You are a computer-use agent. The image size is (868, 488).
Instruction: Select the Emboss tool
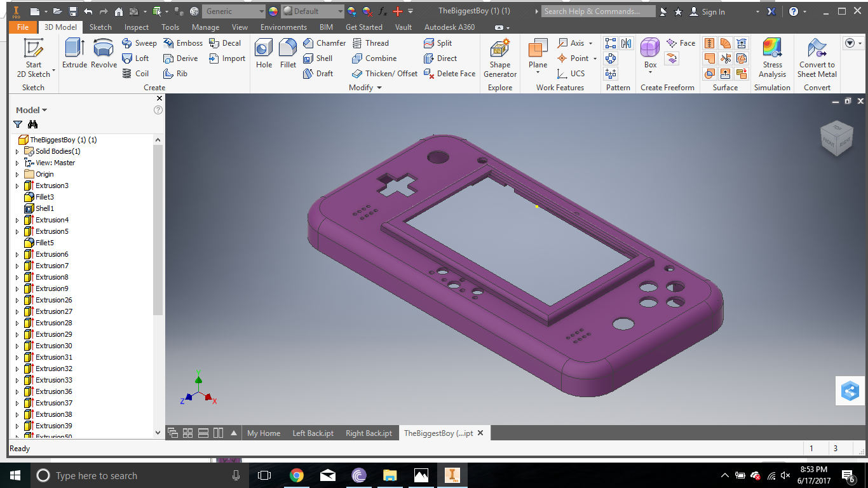pos(182,43)
